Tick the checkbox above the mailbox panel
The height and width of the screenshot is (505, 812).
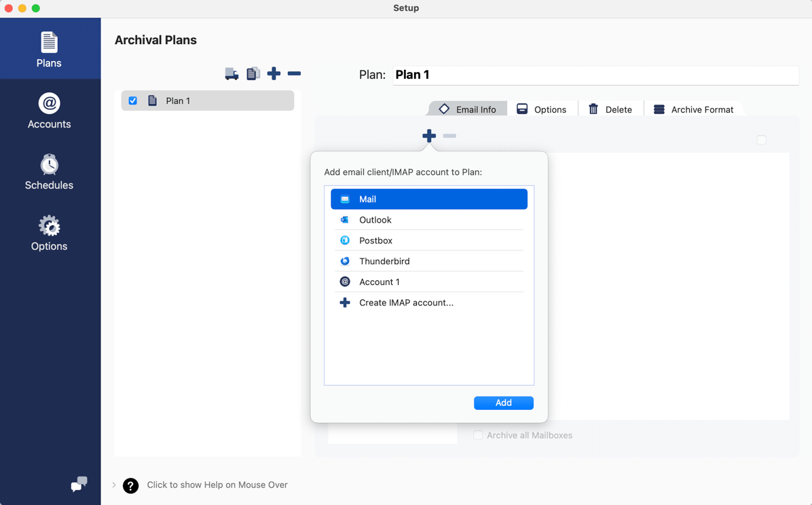761,139
